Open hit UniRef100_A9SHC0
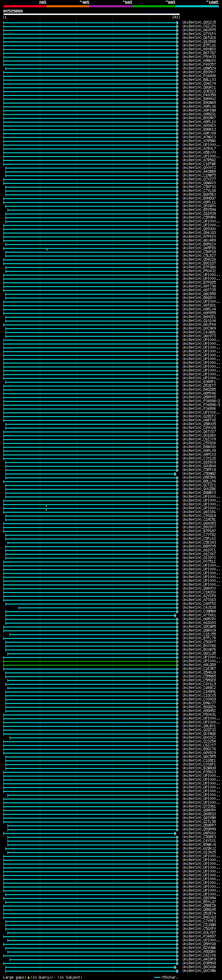 coord(199,125)
